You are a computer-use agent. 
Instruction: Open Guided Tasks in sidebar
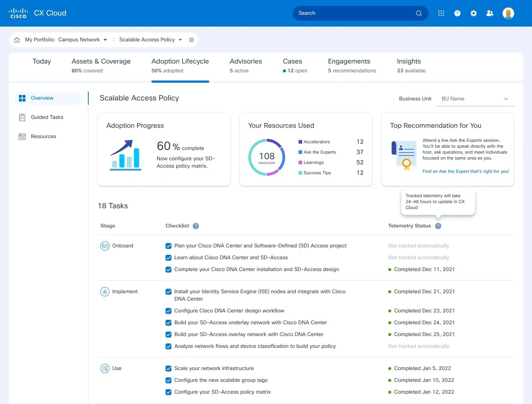47,117
